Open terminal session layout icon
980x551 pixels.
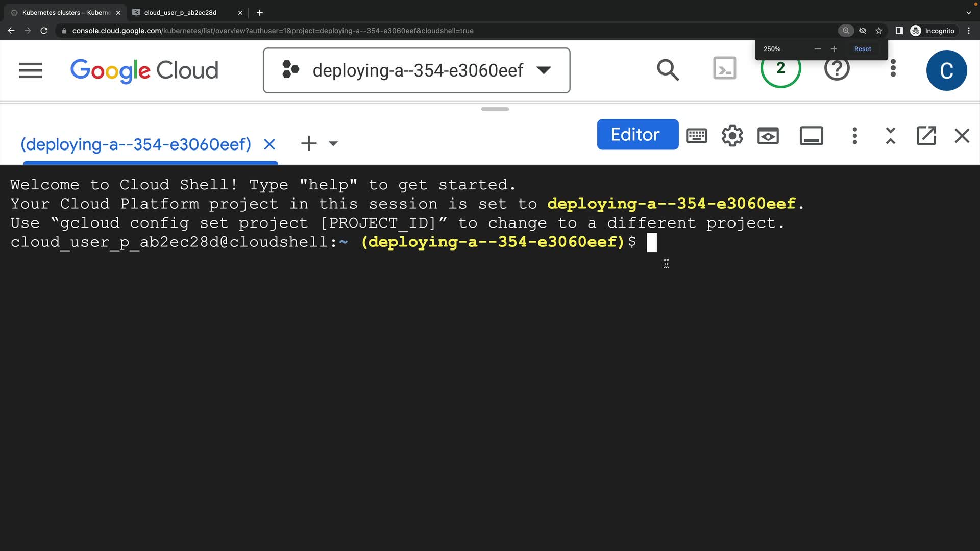[811, 136]
